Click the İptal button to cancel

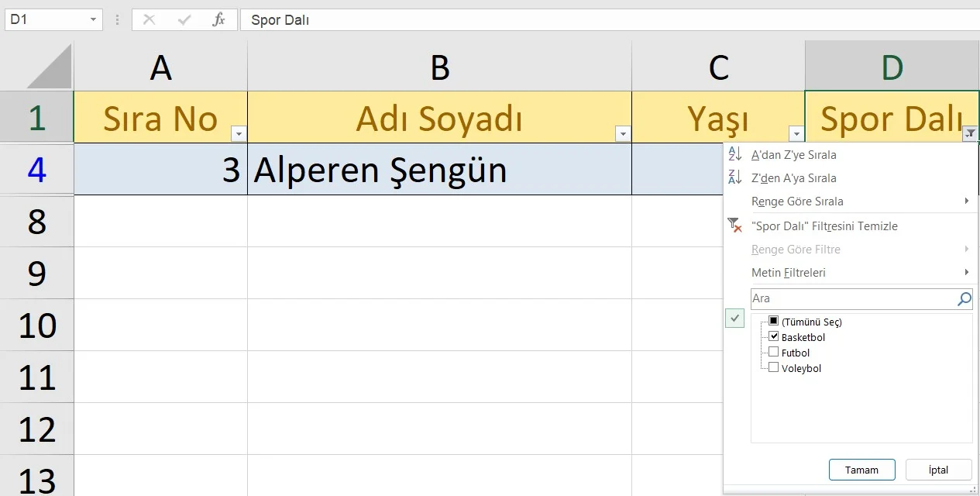937,469
